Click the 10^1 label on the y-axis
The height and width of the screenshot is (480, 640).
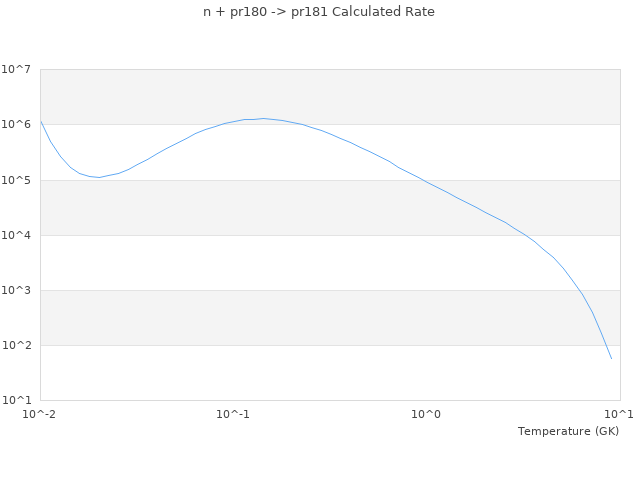tap(17, 400)
